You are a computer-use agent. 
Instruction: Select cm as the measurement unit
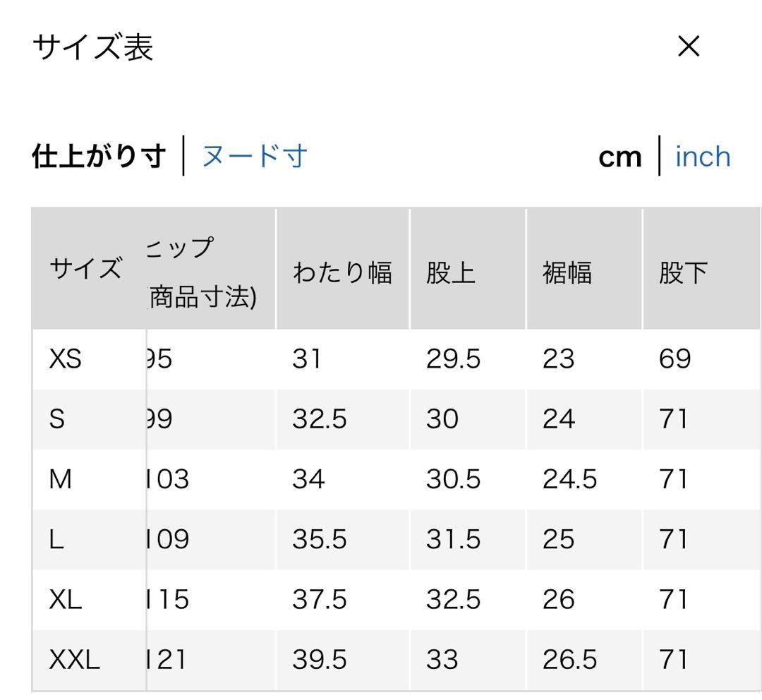click(x=619, y=158)
